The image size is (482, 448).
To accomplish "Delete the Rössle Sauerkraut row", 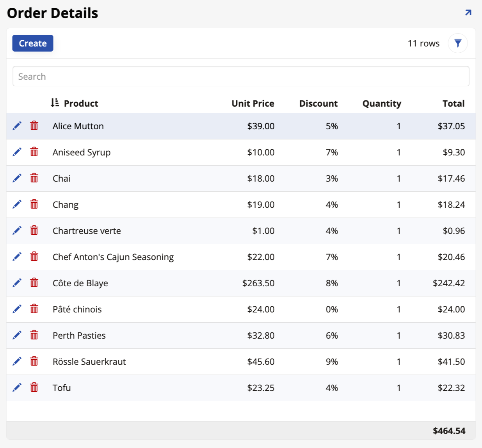I will click(34, 361).
